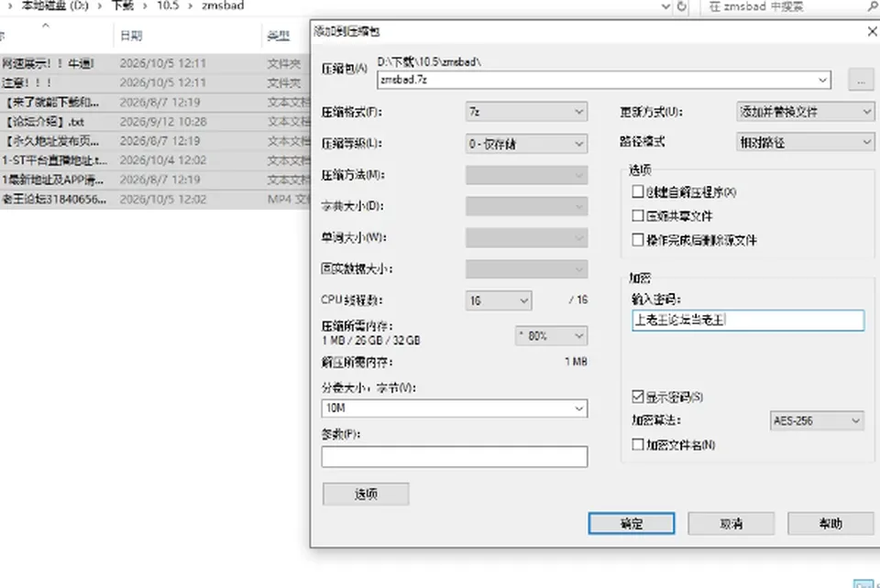880x588 pixels.
Task: Click the 确定 button
Action: click(x=632, y=524)
